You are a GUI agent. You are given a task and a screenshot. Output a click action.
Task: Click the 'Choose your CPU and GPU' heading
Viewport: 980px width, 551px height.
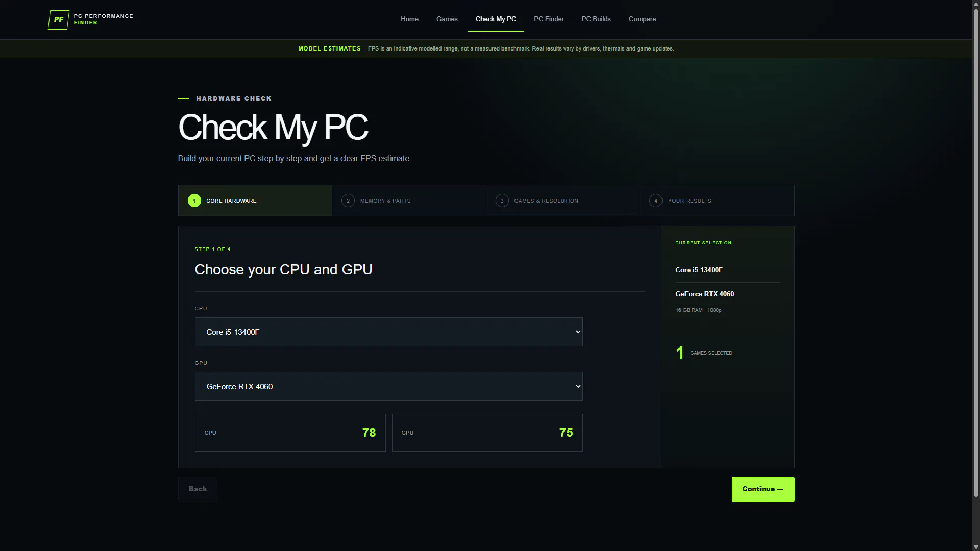click(x=283, y=270)
